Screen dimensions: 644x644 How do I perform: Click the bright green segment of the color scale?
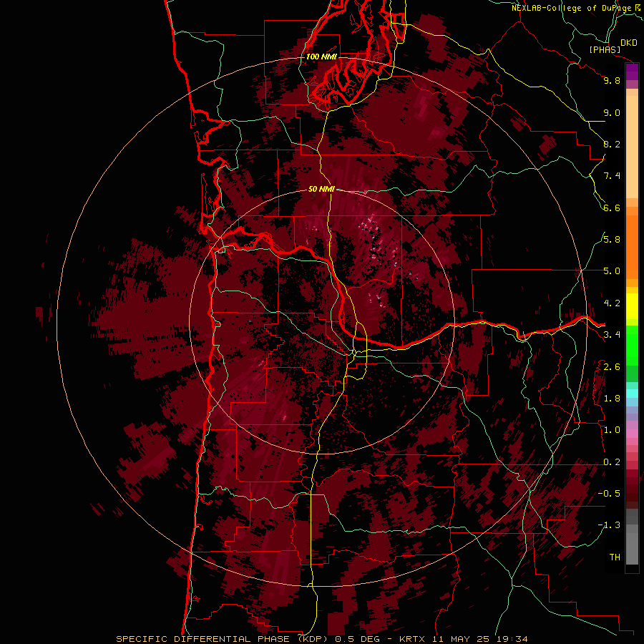632,346
